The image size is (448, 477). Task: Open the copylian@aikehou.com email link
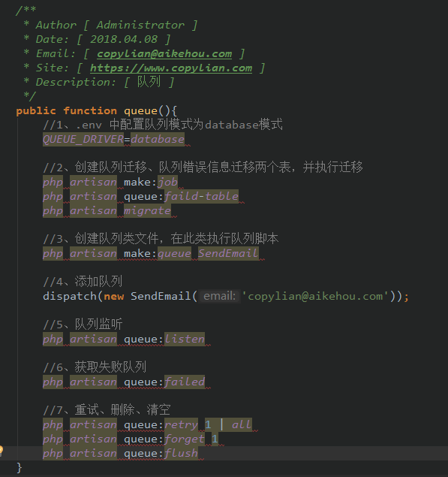pos(164,54)
